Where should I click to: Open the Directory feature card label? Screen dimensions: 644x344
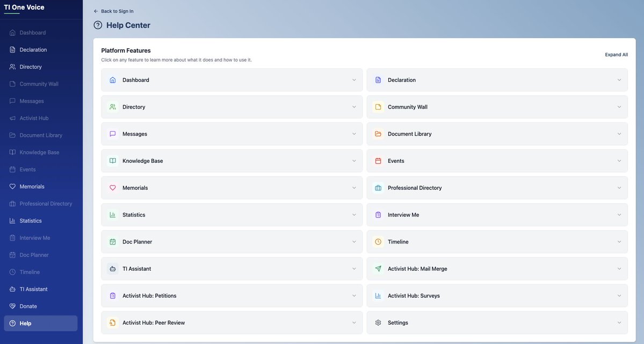[134, 107]
